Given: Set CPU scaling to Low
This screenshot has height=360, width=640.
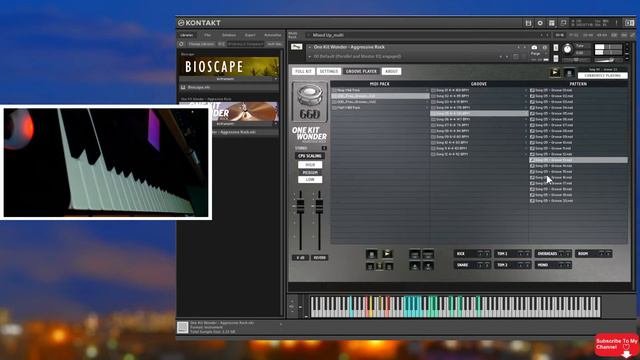Looking at the screenshot, I should tap(310, 180).
